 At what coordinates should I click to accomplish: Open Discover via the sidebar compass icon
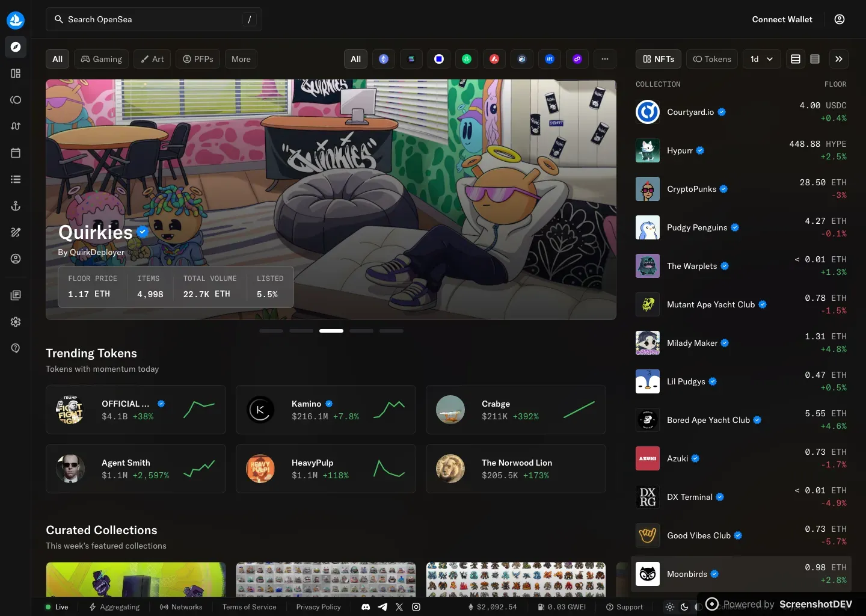(x=16, y=47)
